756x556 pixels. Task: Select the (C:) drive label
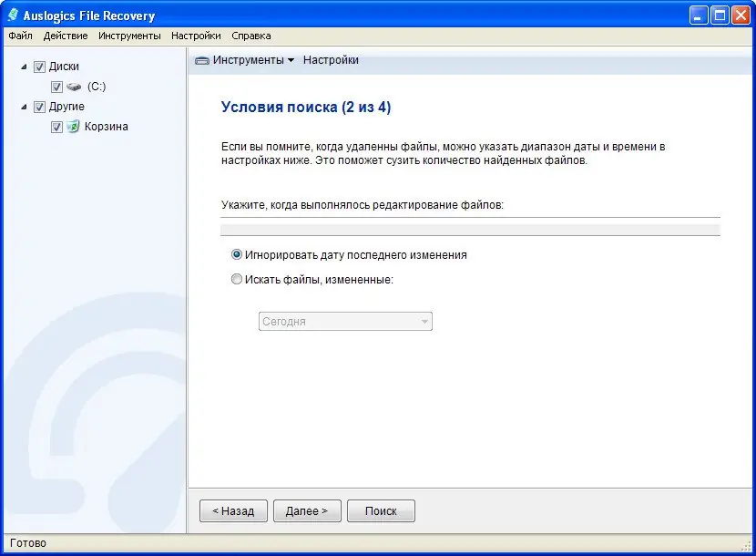click(x=97, y=87)
